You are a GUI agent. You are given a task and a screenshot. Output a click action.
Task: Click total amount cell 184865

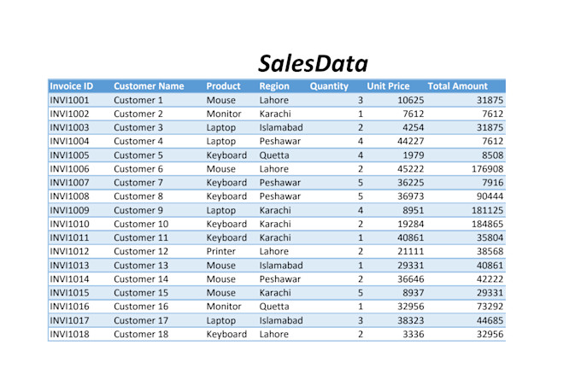click(484, 224)
